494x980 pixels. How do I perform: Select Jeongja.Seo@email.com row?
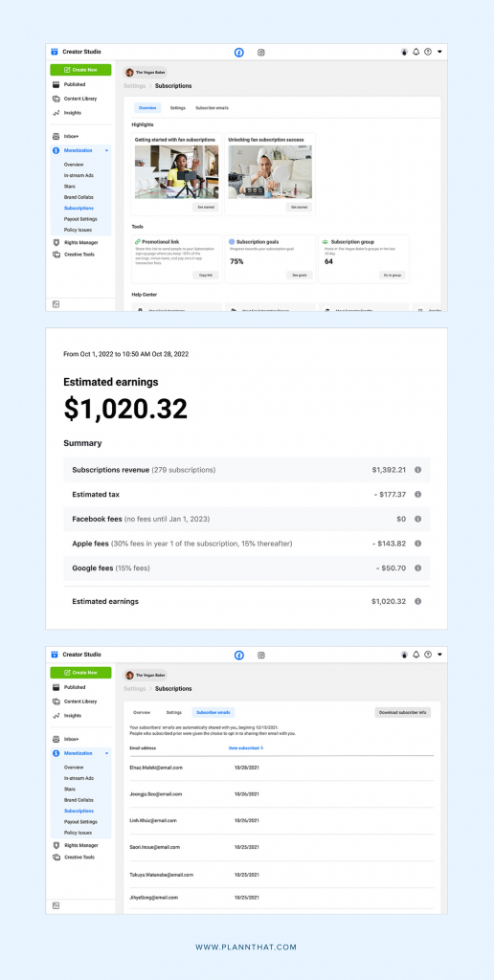coord(281,793)
